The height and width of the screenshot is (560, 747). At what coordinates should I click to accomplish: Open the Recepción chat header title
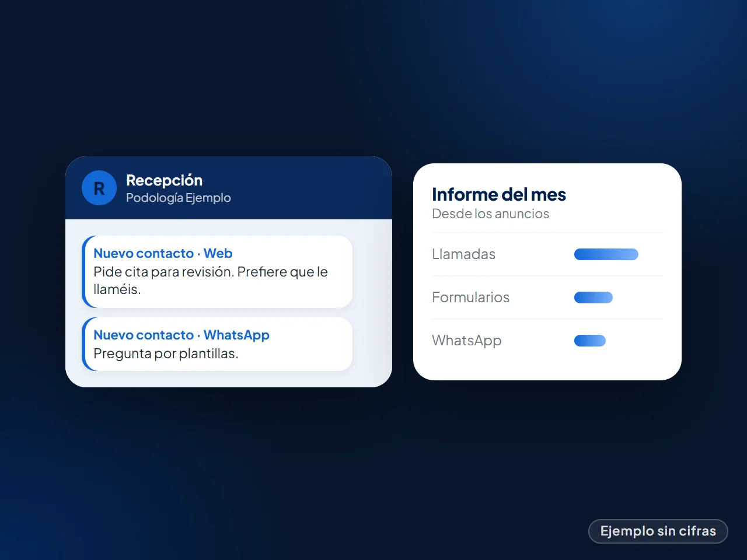pyautogui.click(x=164, y=180)
